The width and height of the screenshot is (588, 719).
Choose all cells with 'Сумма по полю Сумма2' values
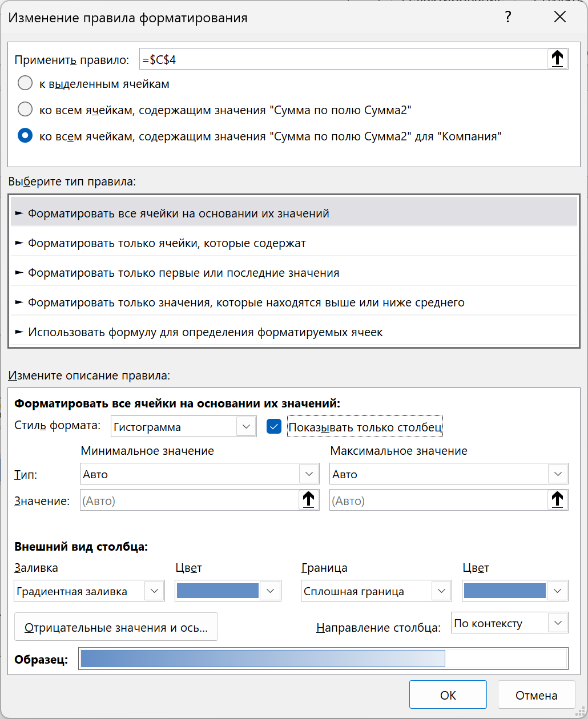[x=25, y=109]
